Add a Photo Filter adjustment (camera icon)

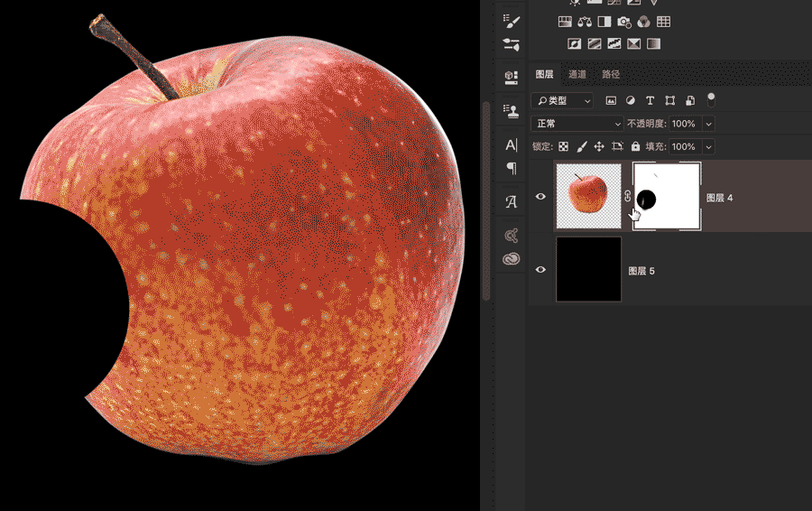[x=624, y=22]
